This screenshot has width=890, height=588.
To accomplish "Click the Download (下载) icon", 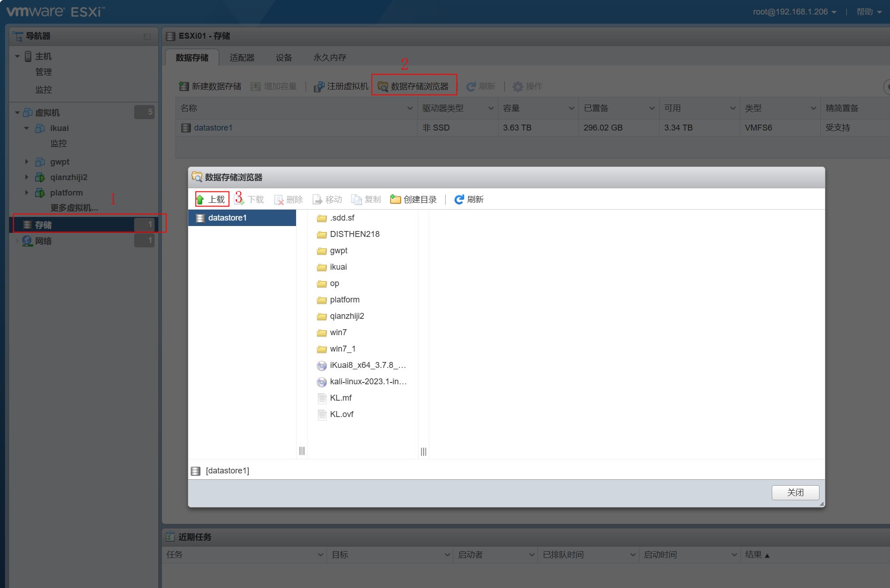I will pyautogui.click(x=239, y=199).
